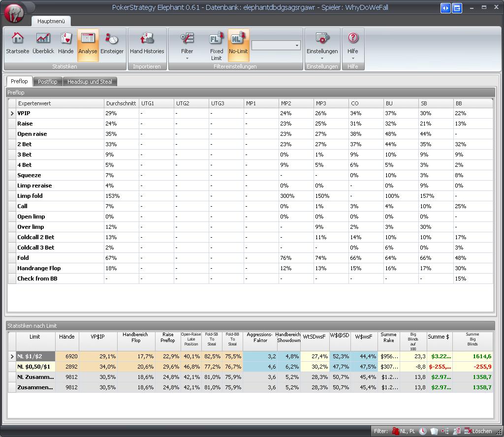The image size is (504, 437).
Task: Sort by the Summe $ column header
Action: [440, 341]
